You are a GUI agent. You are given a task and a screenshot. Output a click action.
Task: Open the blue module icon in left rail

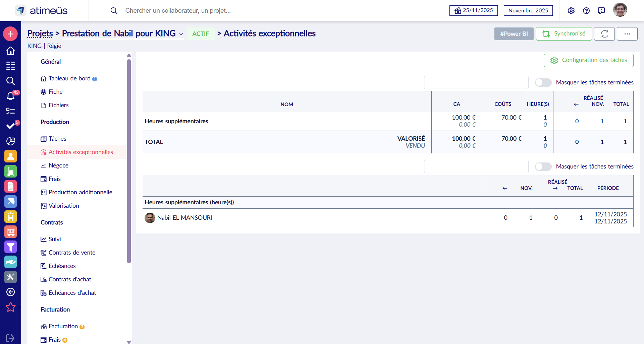10,201
